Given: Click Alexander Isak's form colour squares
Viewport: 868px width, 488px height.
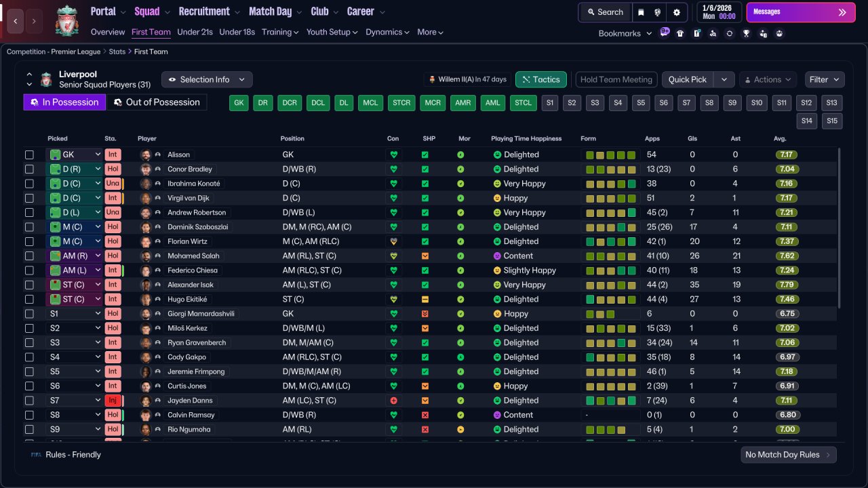Looking at the screenshot, I should [x=611, y=285].
